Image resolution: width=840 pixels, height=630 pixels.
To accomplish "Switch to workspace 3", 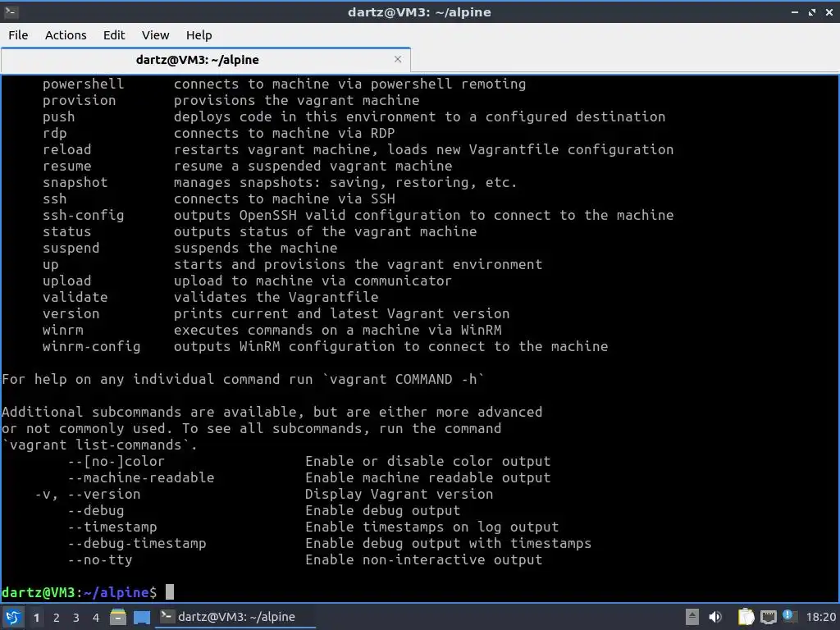I will [x=76, y=618].
